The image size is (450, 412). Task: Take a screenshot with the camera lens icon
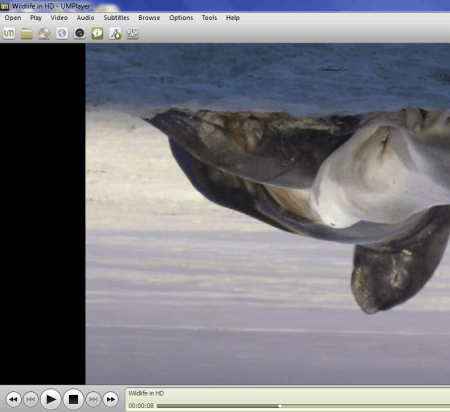click(80, 33)
